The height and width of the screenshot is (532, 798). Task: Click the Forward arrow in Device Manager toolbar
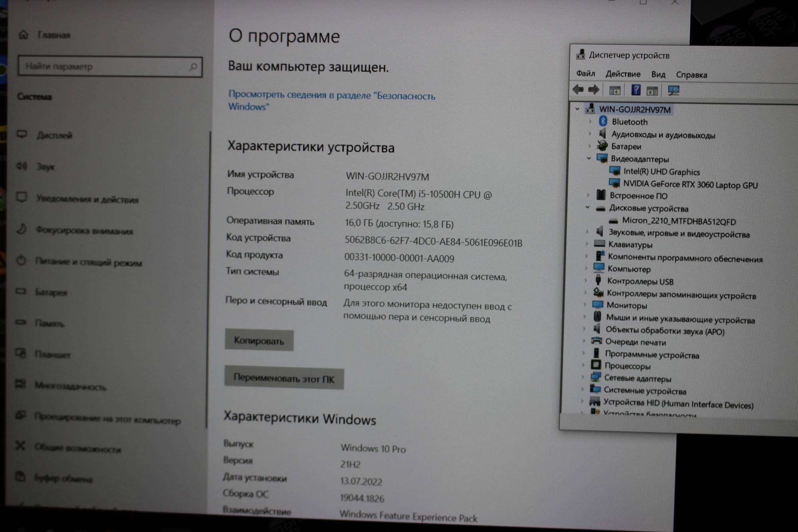pyautogui.click(x=594, y=89)
